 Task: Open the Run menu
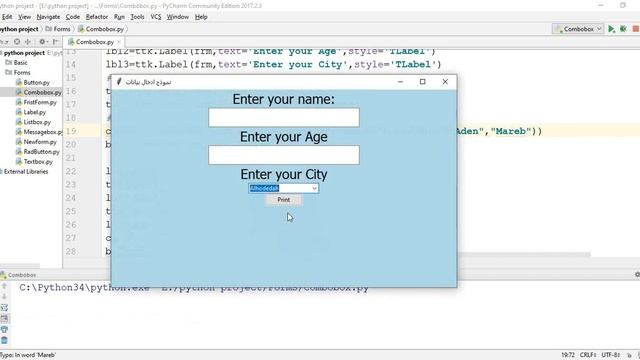click(119, 17)
